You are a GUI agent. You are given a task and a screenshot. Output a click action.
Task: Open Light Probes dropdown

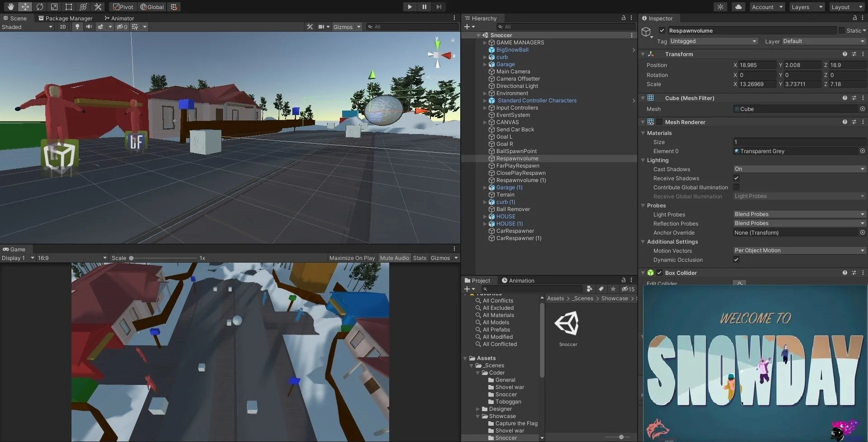799,214
